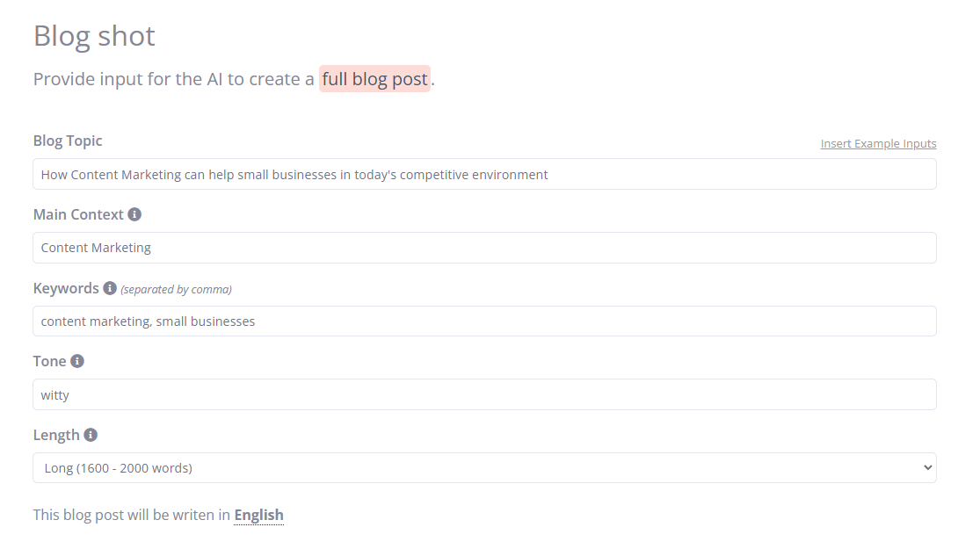Screen dimensions: 980x549
Task: Click the info icon beside Keywords label
Action: pyautogui.click(x=110, y=288)
